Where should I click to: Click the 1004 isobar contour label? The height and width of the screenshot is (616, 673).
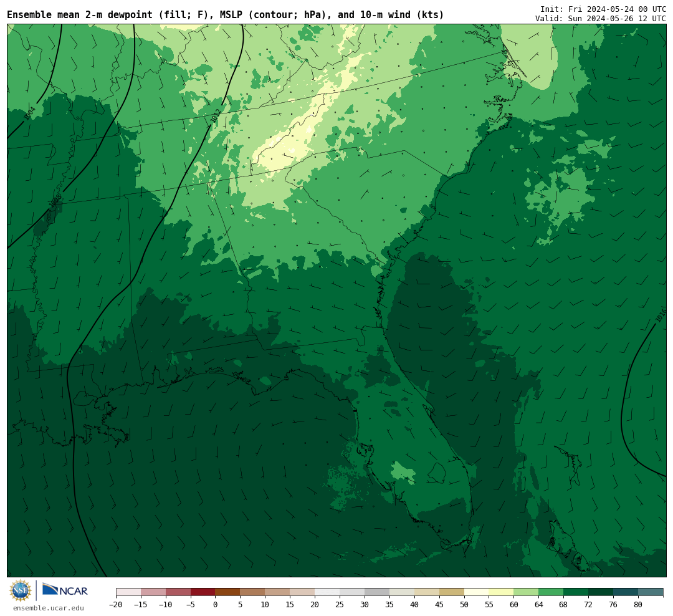pyautogui.click(x=29, y=113)
